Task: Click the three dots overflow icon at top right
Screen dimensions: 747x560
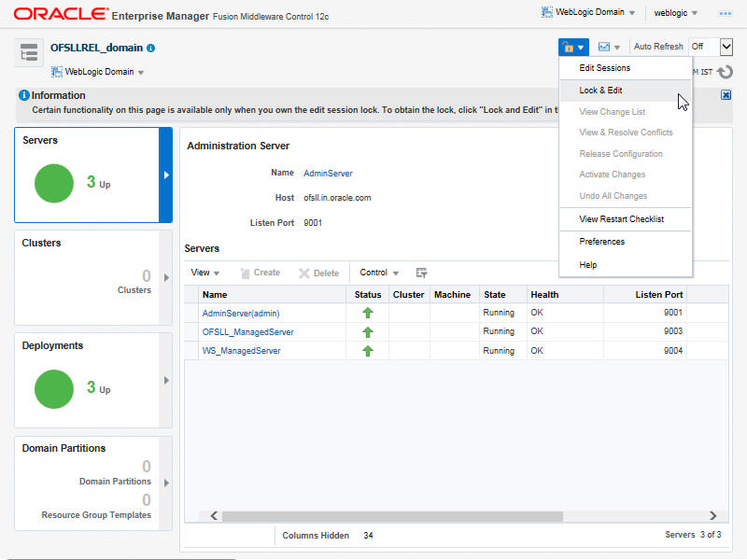Action: pos(726,13)
